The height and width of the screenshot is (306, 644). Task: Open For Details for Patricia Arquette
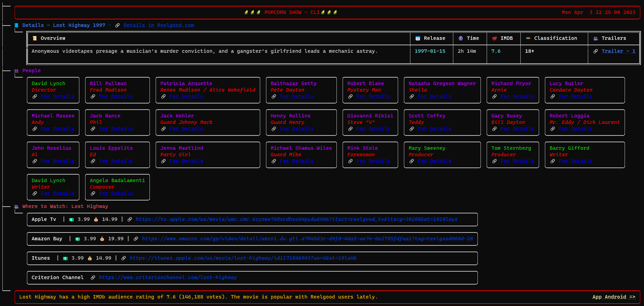[x=186, y=97]
